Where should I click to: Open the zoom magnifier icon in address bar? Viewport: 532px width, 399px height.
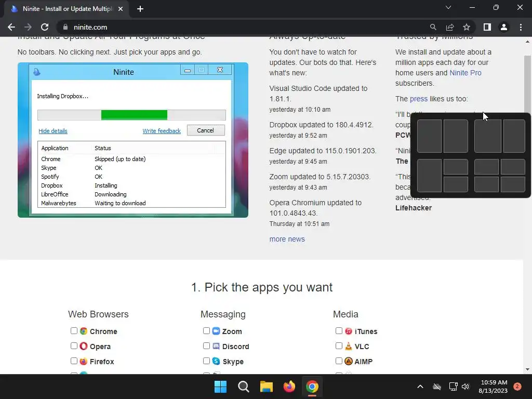click(x=433, y=27)
